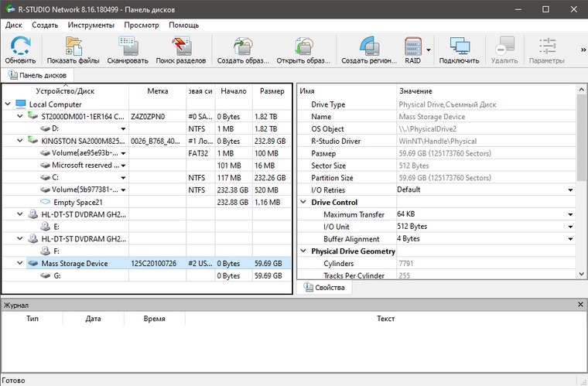The width and height of the screenshot is (588, 386).
Task: Collapse the Mass Storage Device node
Action: [20, 263]
